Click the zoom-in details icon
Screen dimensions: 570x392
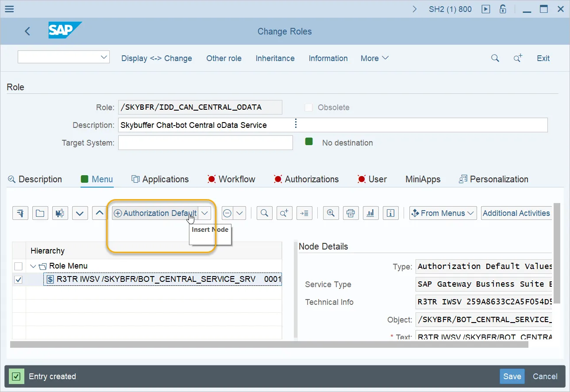[x=331, y=213]
